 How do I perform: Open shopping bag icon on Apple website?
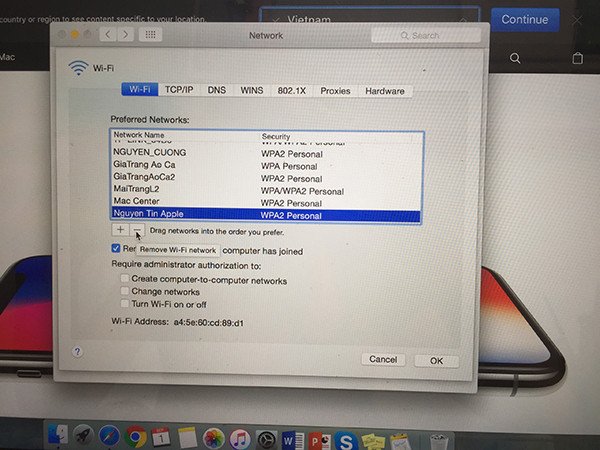[577, 58]
